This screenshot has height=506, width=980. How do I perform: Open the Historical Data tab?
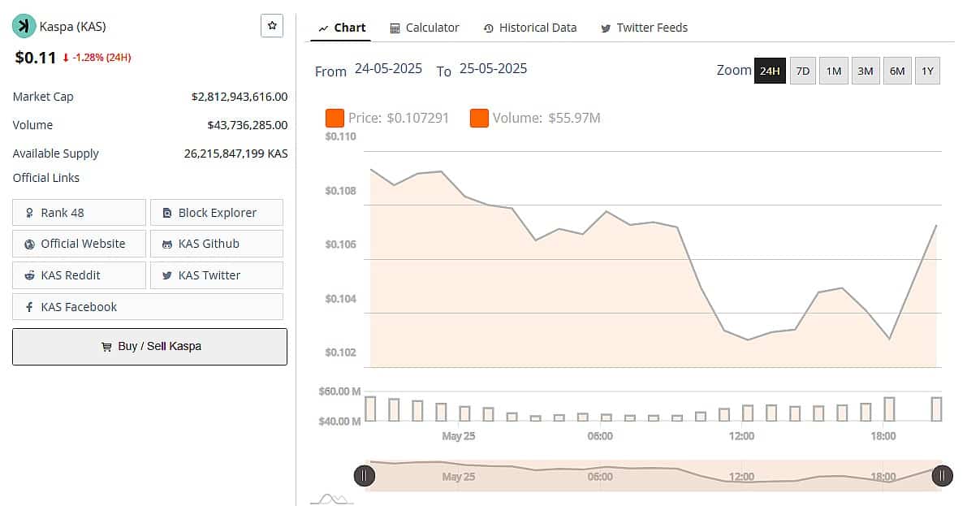tap(529, 28)
